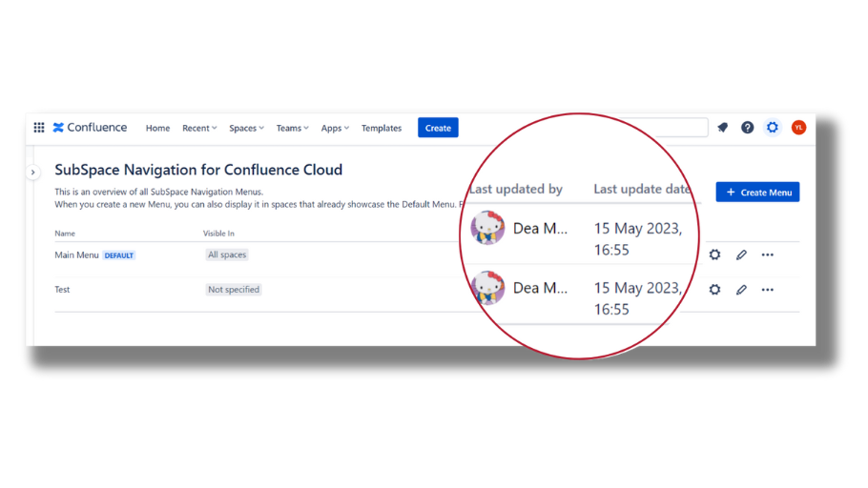
Task: Expand the Recent dropdown
Action: pyautogui.click(x=199, y=129)
